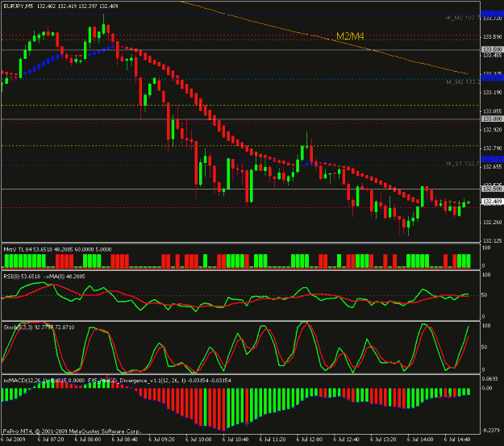
Task: Click the 133.190 price axis label
Action: [492, 93]
